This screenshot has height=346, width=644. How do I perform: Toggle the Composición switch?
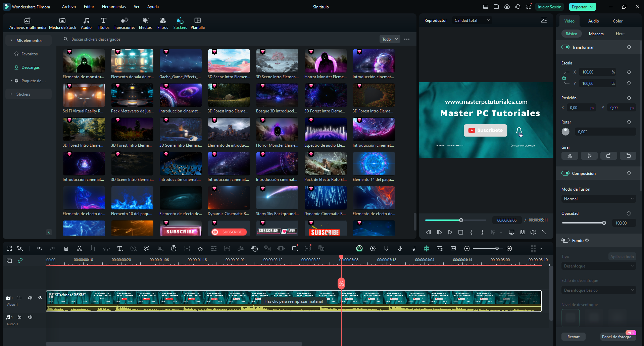(565, 173)
